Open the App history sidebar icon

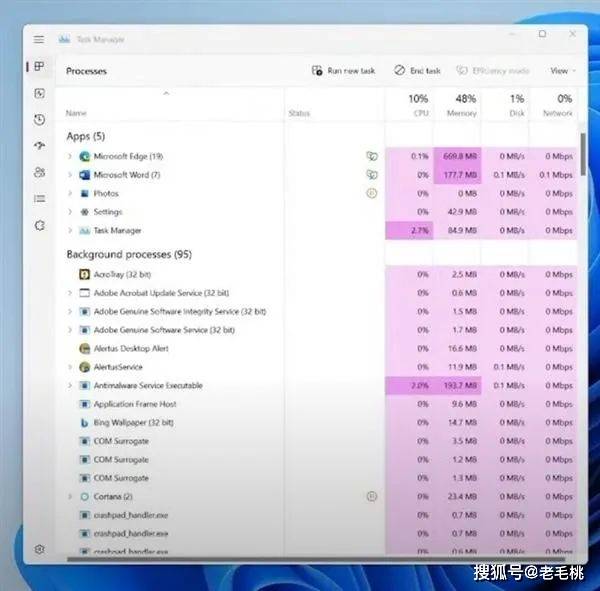click(x=39, y=120)
